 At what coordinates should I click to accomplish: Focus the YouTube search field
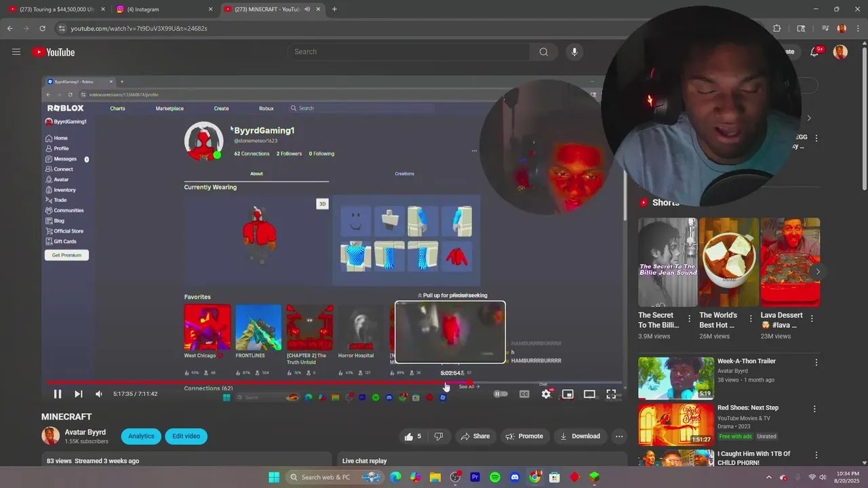point(408,52)
